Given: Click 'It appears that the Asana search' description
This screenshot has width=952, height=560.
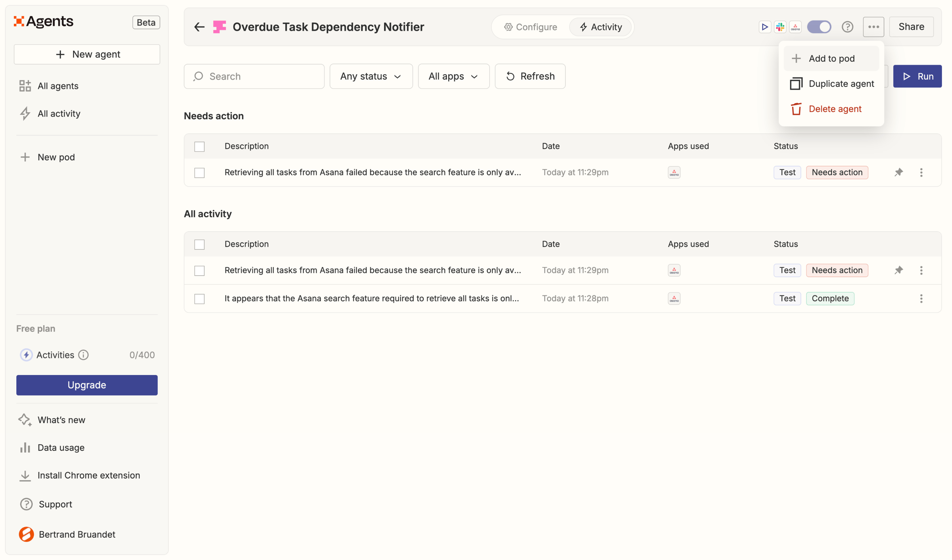Looking at the screenshot, I should 372,299.
